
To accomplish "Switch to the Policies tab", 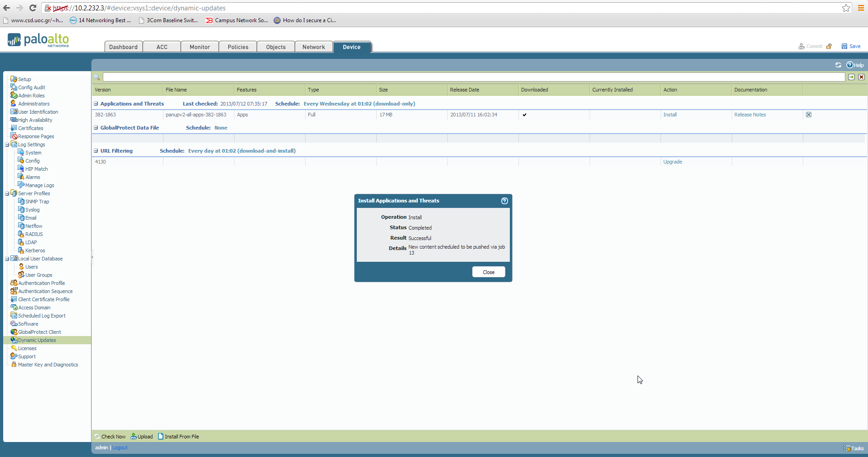I will [238, 47].
